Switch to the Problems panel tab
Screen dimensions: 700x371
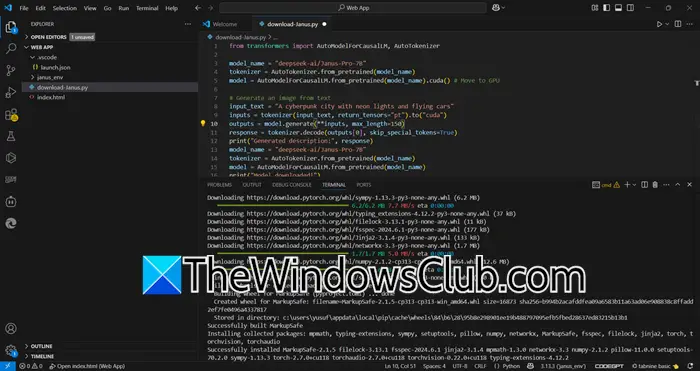coord(219,185)
